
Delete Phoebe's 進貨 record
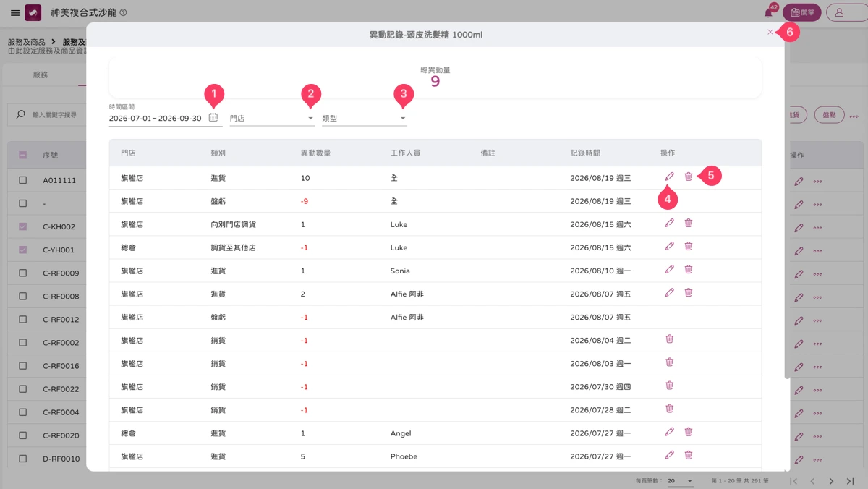(x=689, y=455)
